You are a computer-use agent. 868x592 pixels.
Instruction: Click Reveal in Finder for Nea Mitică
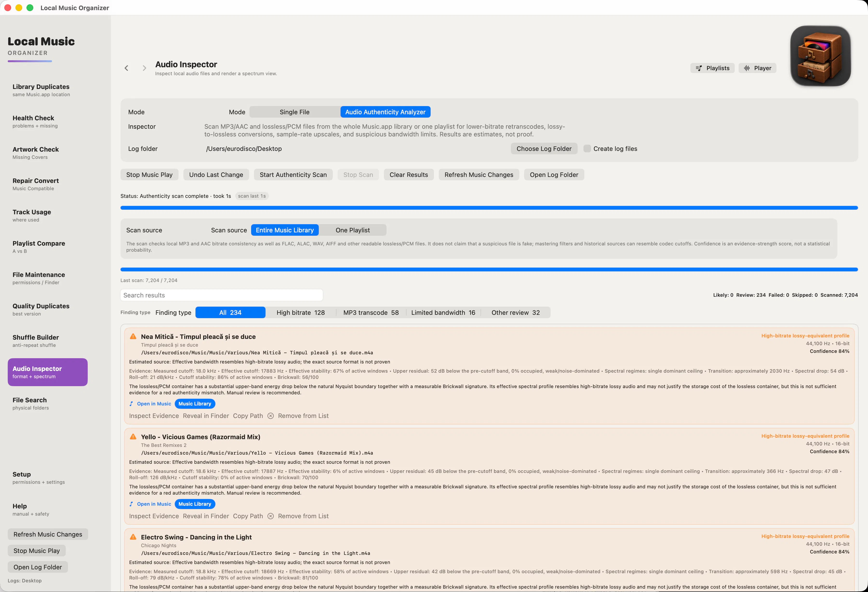point(206,416)
